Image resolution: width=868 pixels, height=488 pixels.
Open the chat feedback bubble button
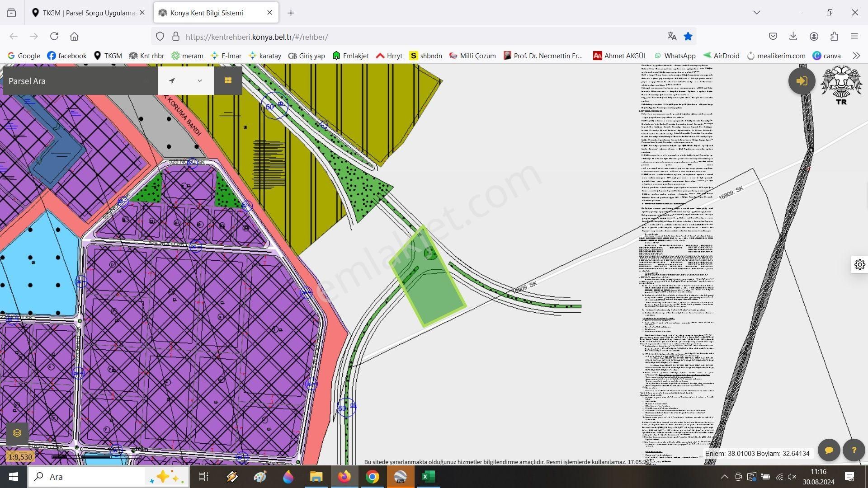(829, 450)
